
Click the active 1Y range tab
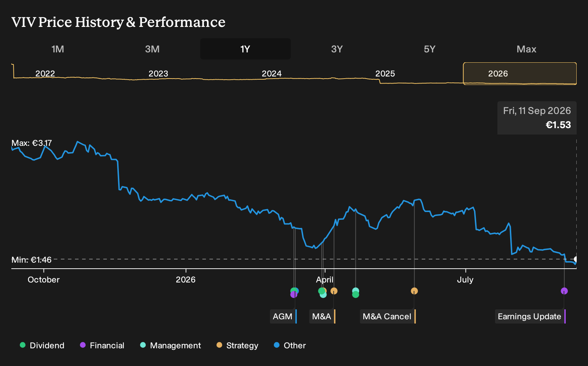[246, 49]
